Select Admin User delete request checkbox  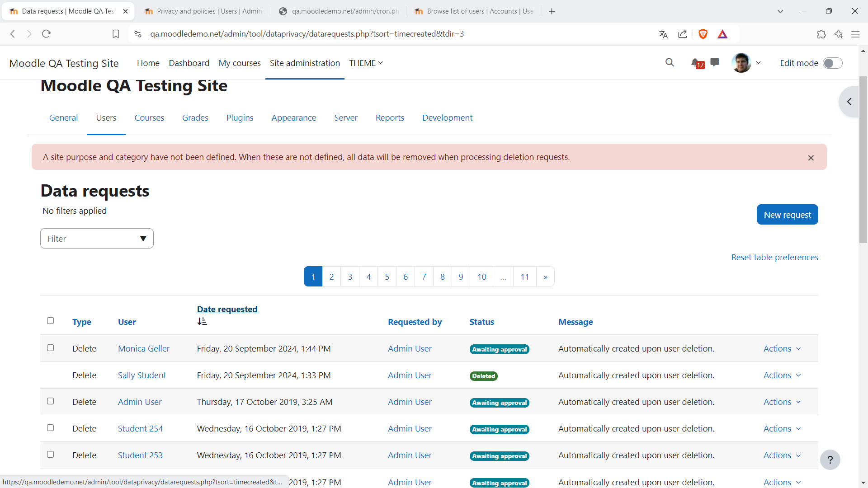(x=50, y=401)
